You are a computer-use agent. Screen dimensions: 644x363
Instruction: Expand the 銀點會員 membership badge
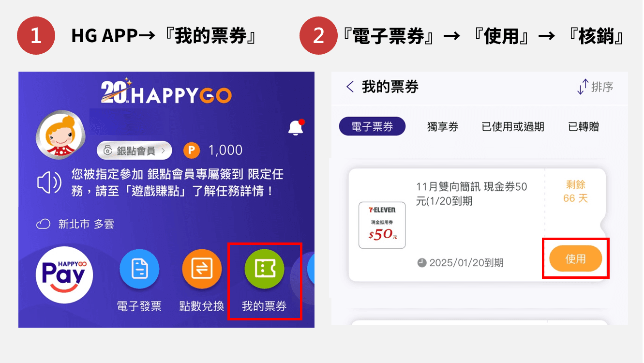(x=134, y=151)
